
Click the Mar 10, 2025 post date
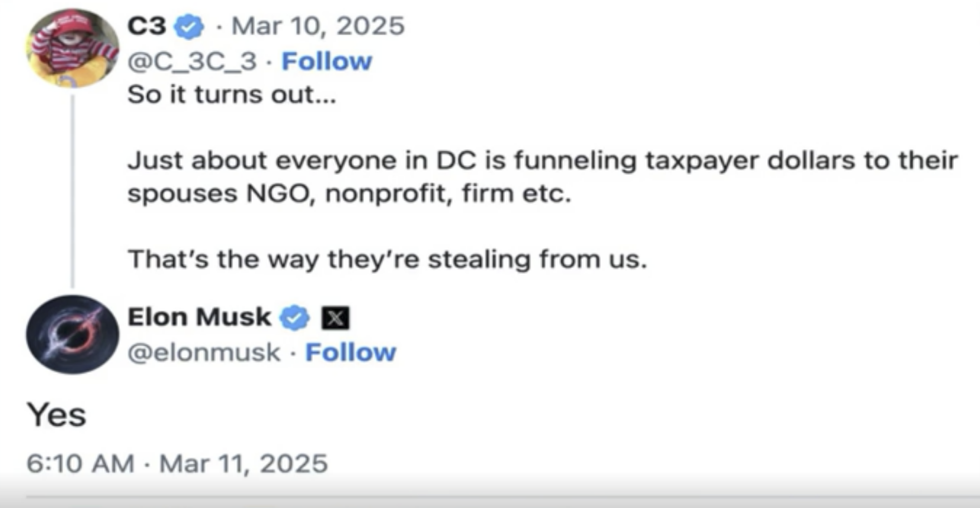[318, 26]
